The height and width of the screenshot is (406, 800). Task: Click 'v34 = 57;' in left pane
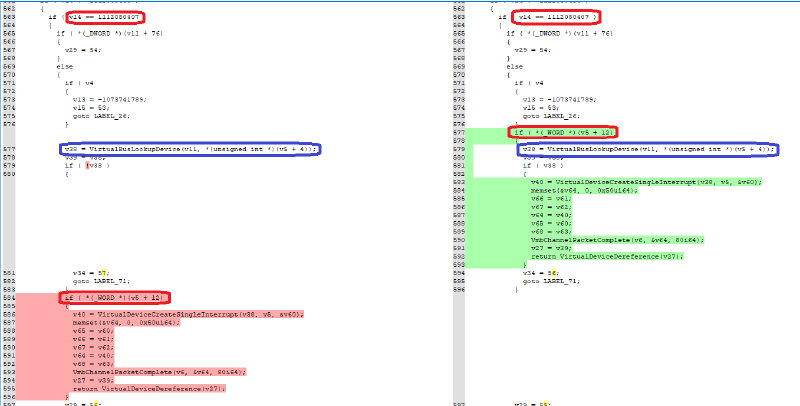[91, 273]
